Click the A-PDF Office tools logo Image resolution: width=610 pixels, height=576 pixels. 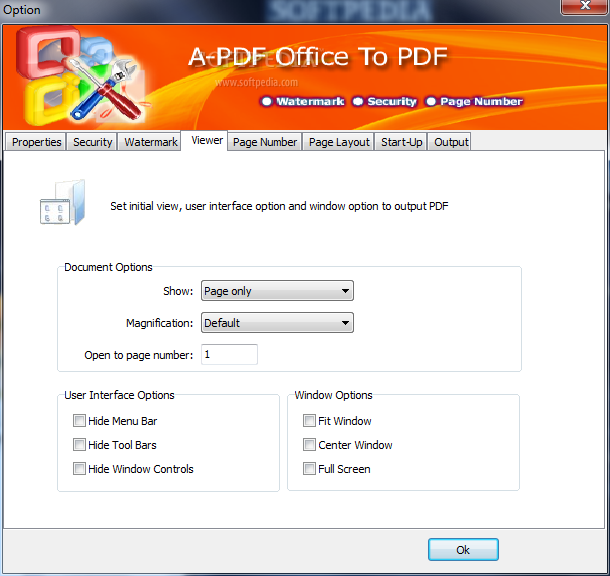80,76
